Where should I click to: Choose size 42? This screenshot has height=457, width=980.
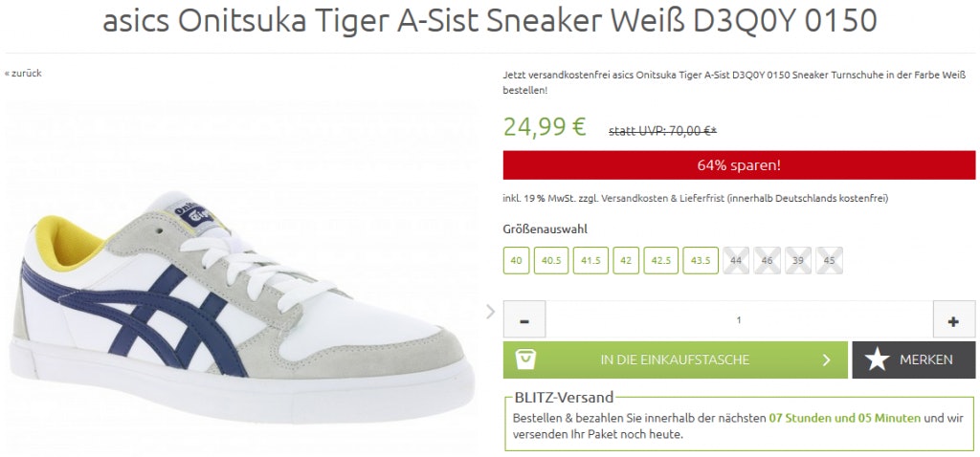coord(626,260)
